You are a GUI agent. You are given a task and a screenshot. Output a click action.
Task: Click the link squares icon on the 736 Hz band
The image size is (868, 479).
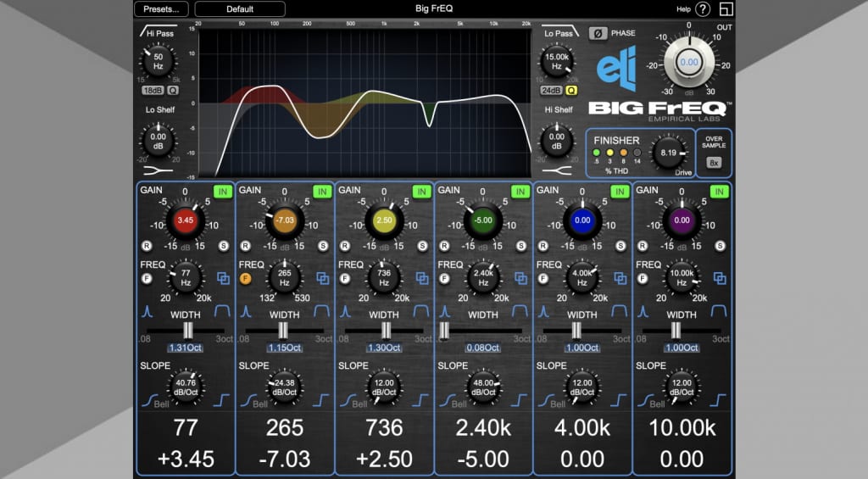click(422, 278)
